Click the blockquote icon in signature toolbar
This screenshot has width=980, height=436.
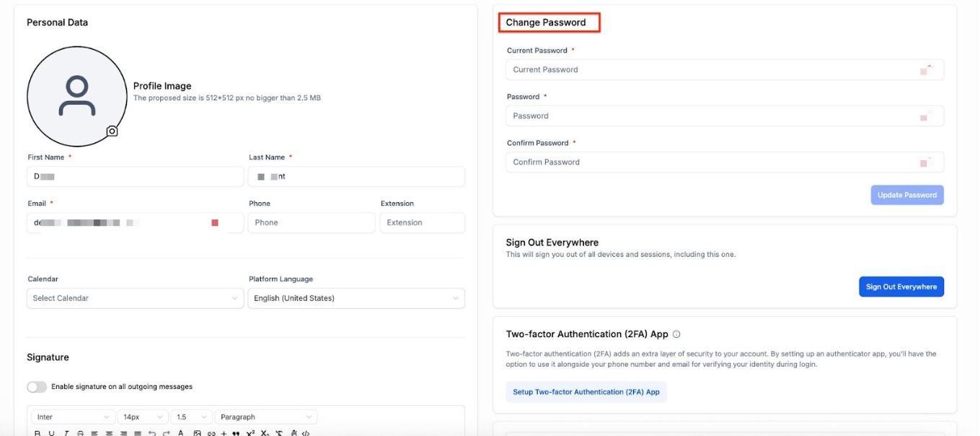coord(236,433)
